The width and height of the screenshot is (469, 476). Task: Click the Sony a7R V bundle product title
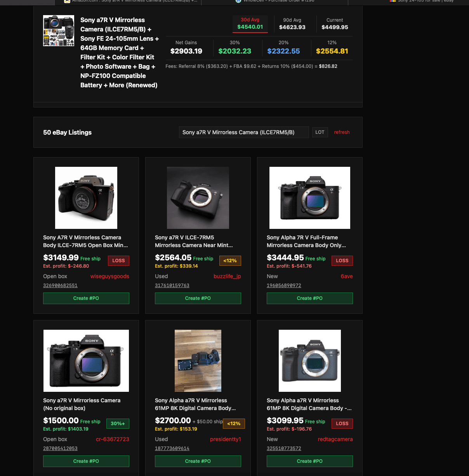tap(119, 52)
